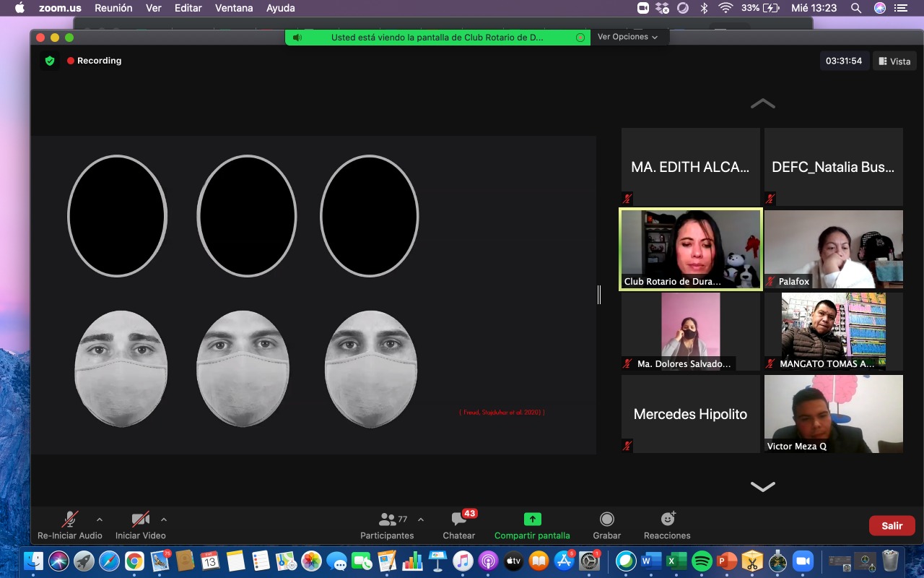924x578 pixels.
Task: Expand audio options arrow beside microphone
Action: (100, 519)
